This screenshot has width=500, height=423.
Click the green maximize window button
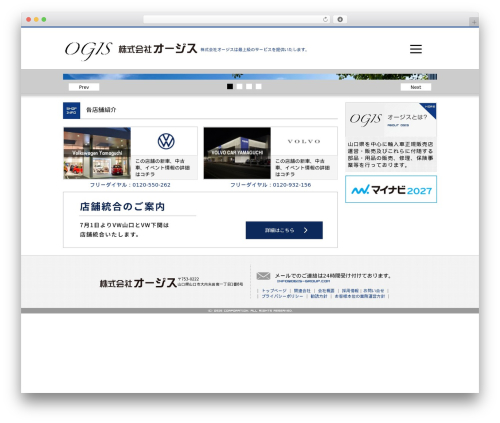click(44, 19)
